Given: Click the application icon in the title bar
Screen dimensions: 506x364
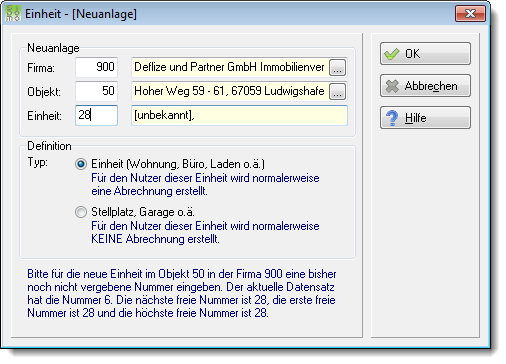Looking at the screenshot, I should [x=13, y=14].
